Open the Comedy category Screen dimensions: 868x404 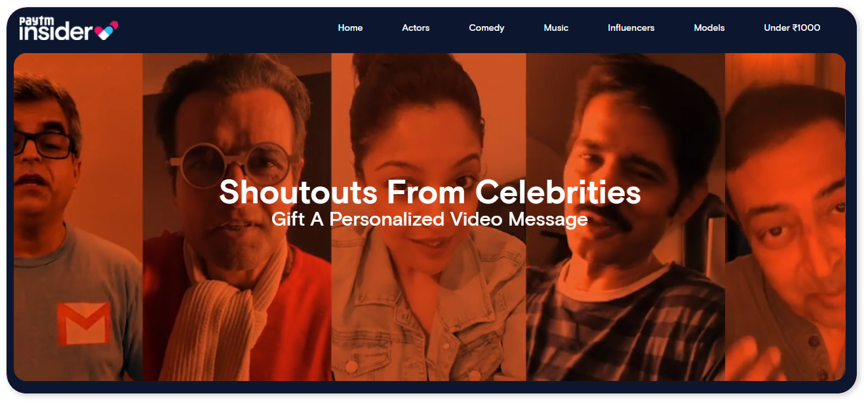pos(486,28)
